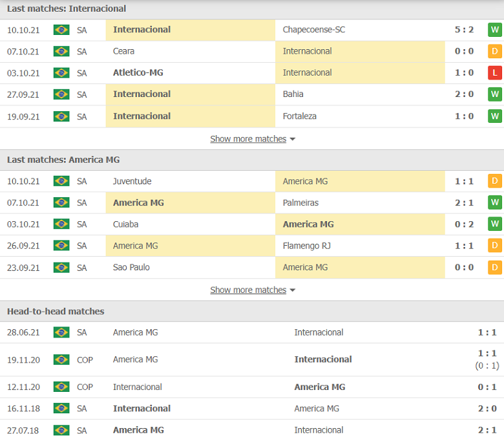Click Brazil flag in the Palmeiras match row
This screenshot has height=441, width=504.
(x=61, y=202)
